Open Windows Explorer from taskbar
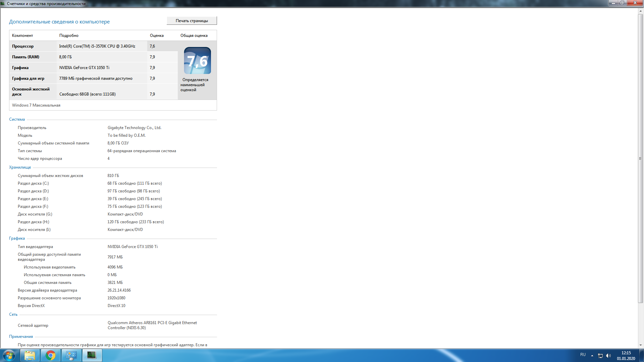This screenshot has width=644, height=362. click(x=30, y=355)
